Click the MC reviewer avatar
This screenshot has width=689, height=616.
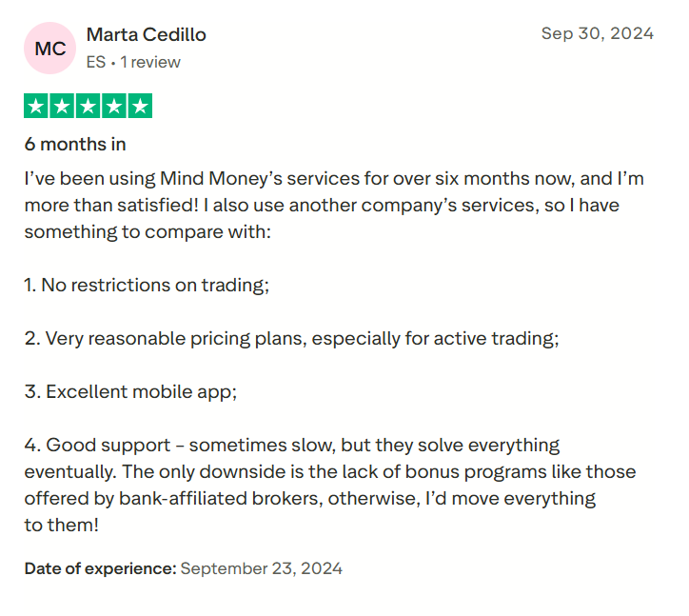[50, 48]
